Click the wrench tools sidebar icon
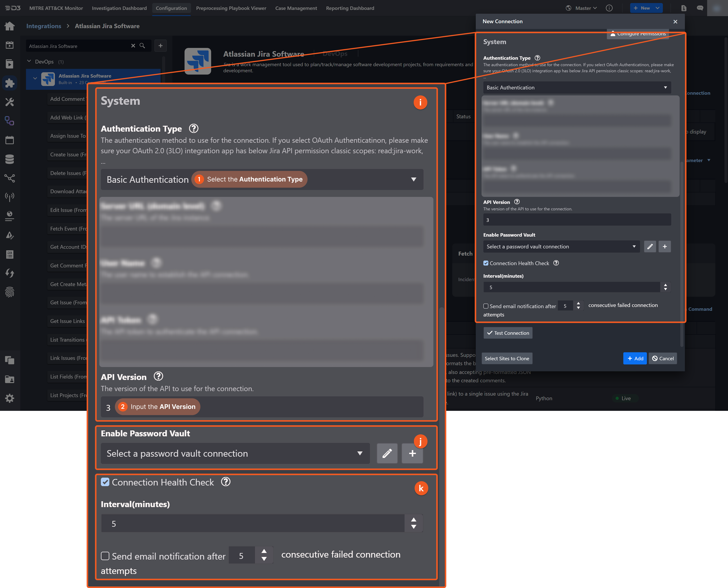The height and width of the screenshot is (588, 728). pyautogui.click(x=9, y=102)
